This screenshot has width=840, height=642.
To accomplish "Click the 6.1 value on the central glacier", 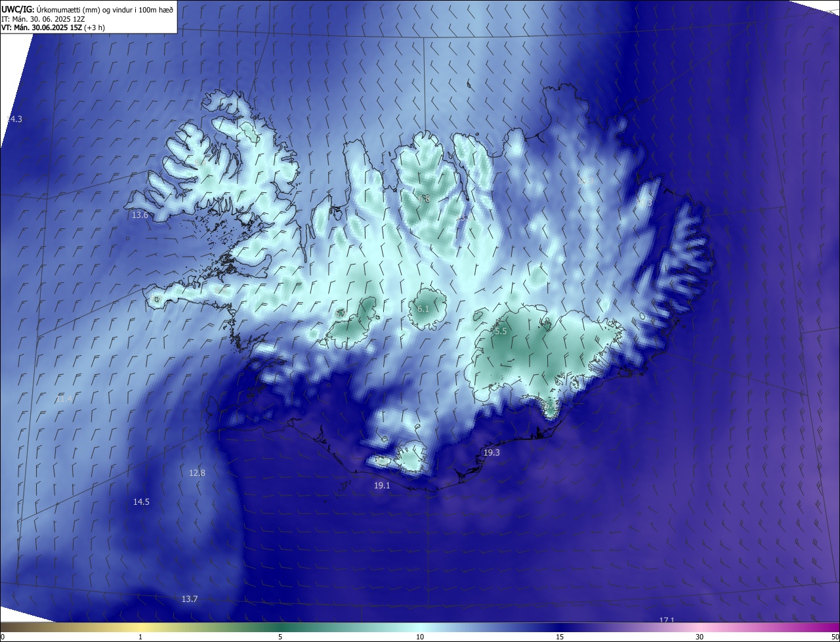I will point(423,309).
